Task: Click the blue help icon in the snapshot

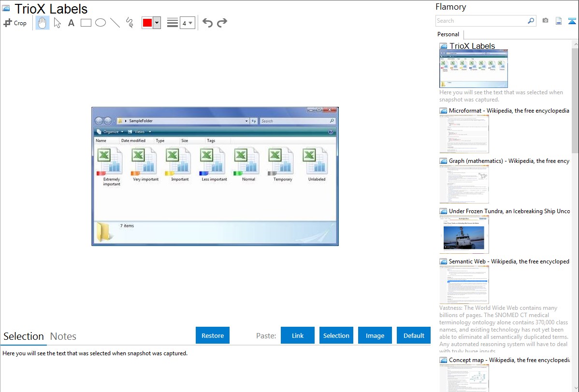Action: 331,132
